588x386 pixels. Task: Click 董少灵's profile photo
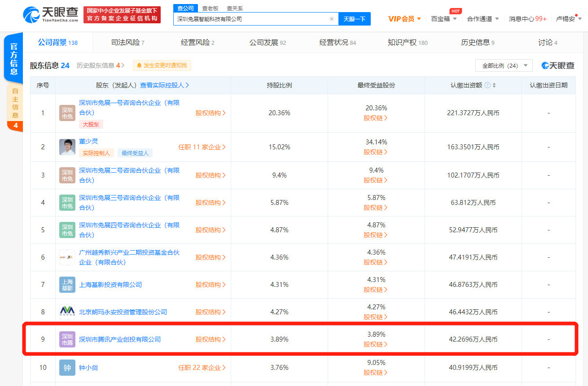click(x=67, y=147)
